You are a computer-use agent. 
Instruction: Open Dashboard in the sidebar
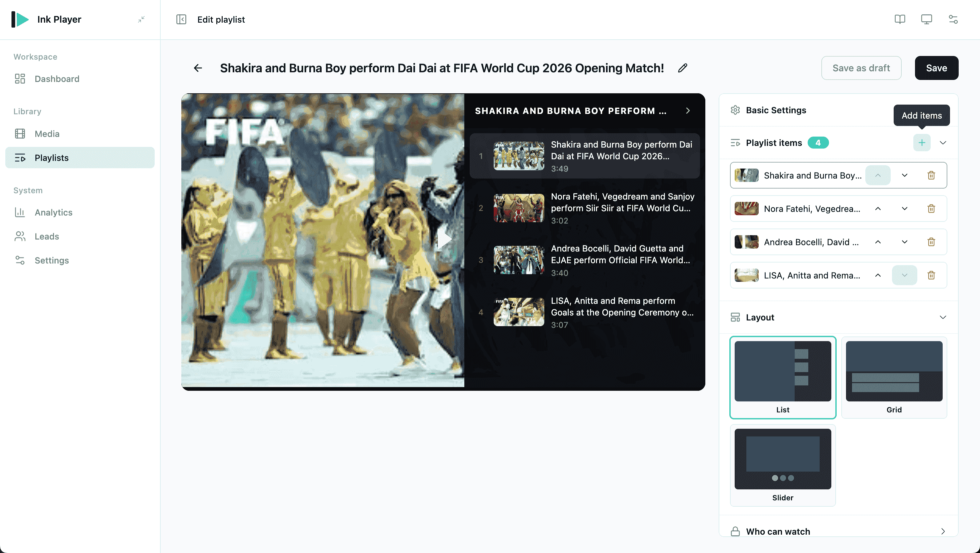pyautogui.click(x=80, y=79)
